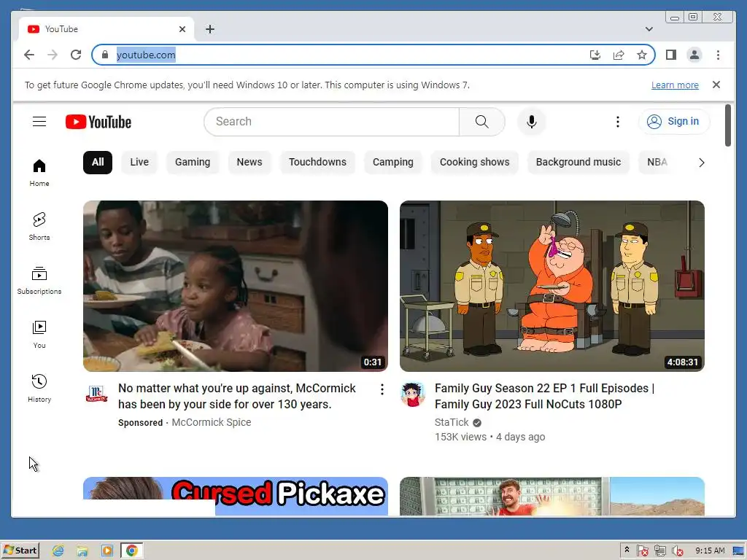Click the YouTube search input field
This screenshot has height=560, width=747.
click(332, 122)
